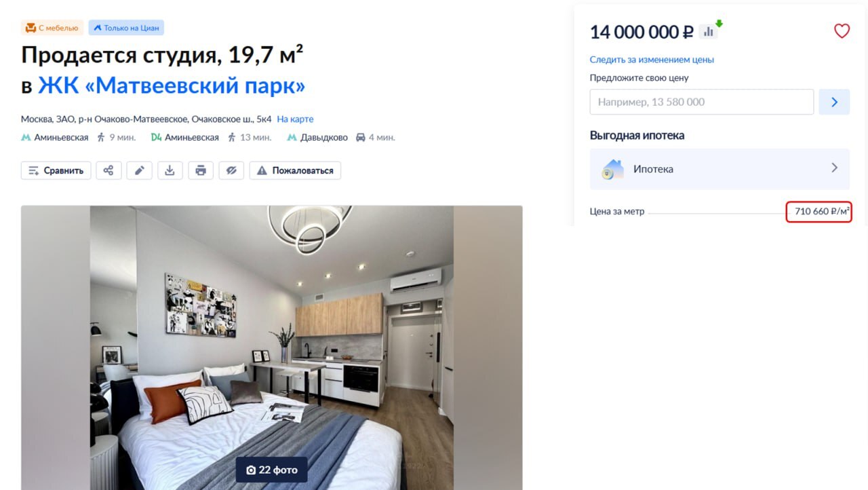
Task: Click the Пожаловаться report button
Action: 295,170
